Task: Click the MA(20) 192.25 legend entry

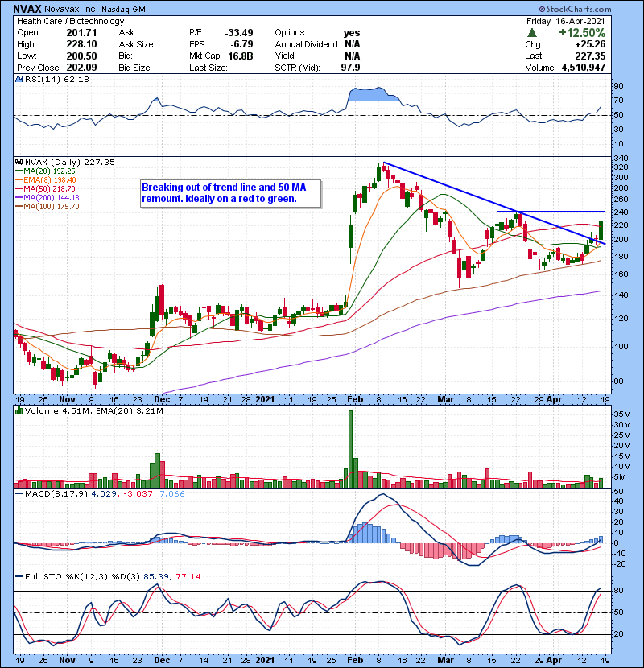Action: [x=49, y=171]
